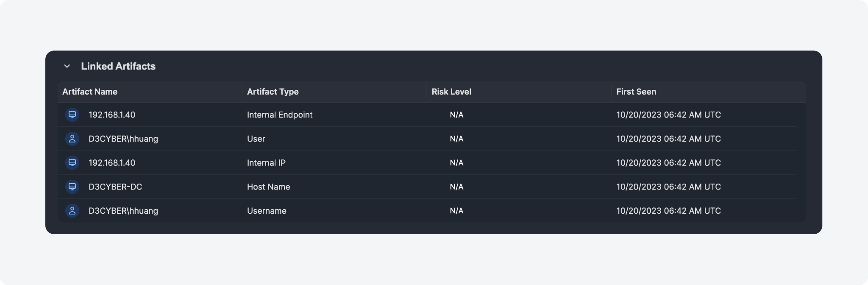Click the Internal IP row's computer icon
The image size is (868, 285).
click(x=72, y=163)
